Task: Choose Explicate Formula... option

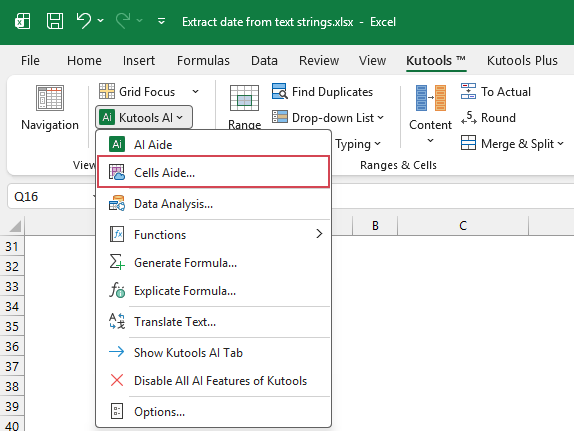Action: point(213,291)
